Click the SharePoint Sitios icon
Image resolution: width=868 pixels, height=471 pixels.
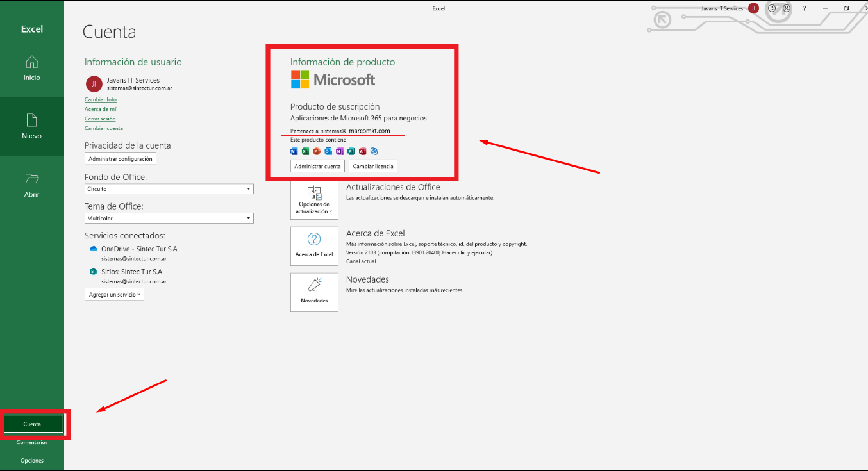tap(94, 272)
